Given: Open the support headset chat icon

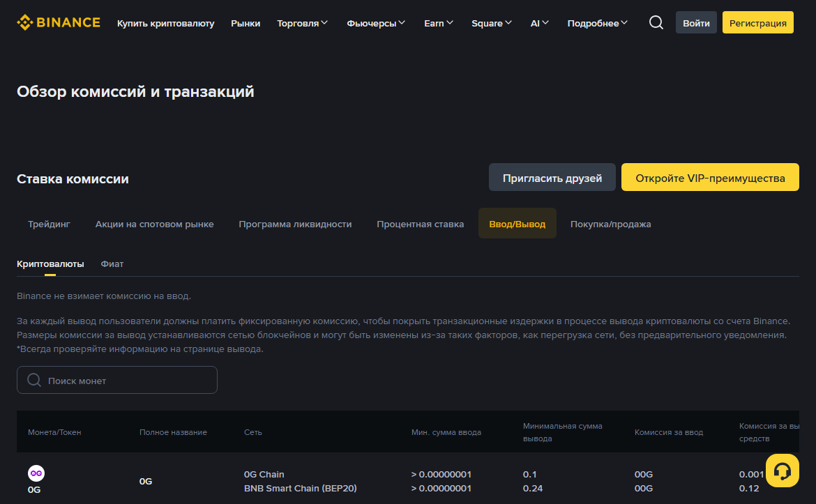Looking at the screenshot, I should [x=782, y=471].
